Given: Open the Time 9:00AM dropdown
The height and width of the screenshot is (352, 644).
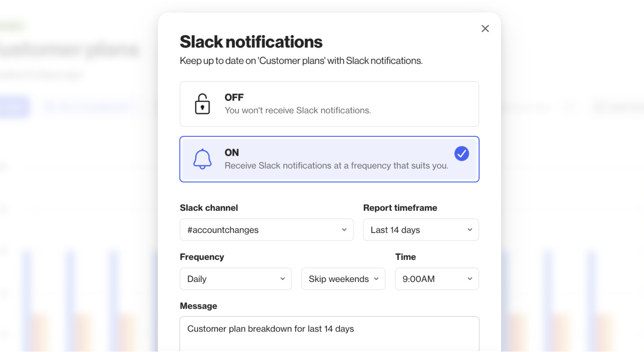Looking at the screenshot, I should click(437, 279).
